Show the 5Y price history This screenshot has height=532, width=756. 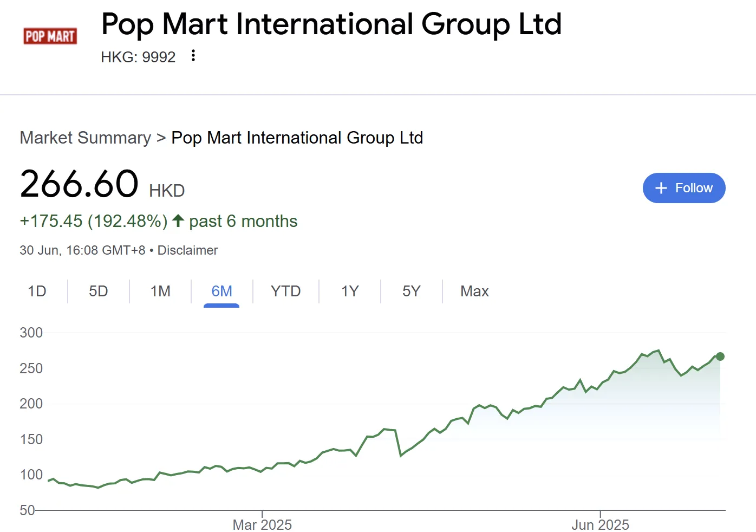click(412, 291)
